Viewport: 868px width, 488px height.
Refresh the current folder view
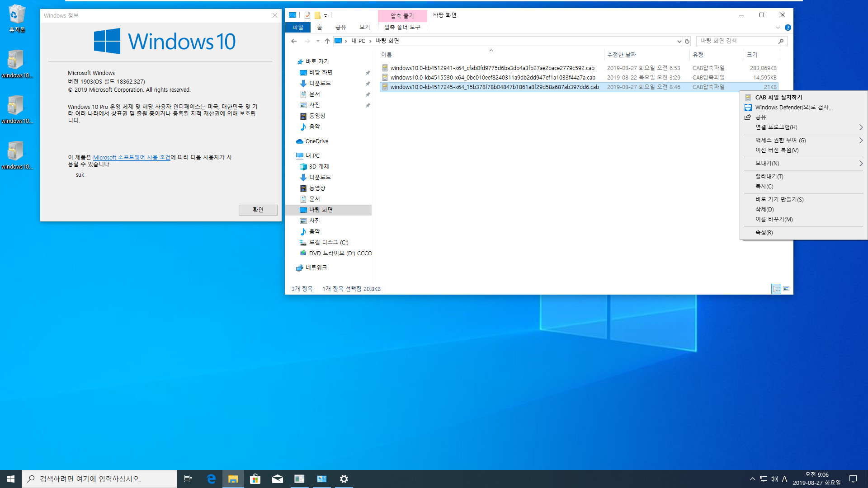pos(687,41)
